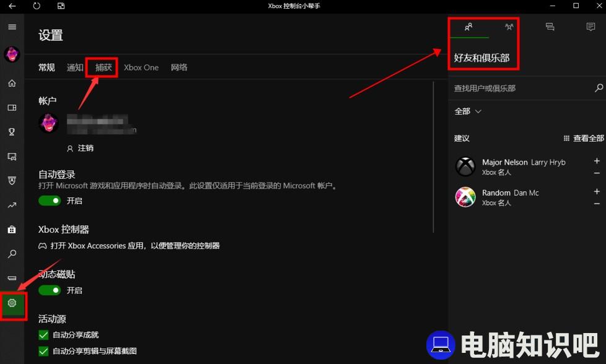Maximize the Xbox window

tap(576, 6)
